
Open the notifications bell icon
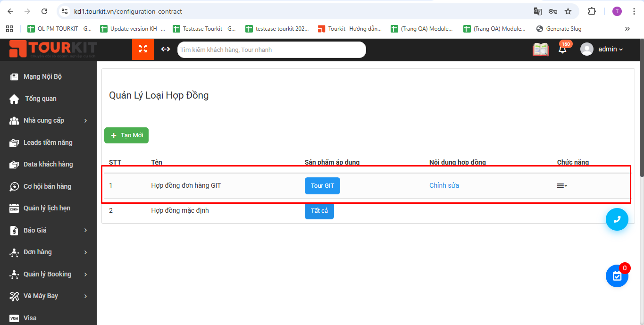pyautogui.click(x=562, y=50)
